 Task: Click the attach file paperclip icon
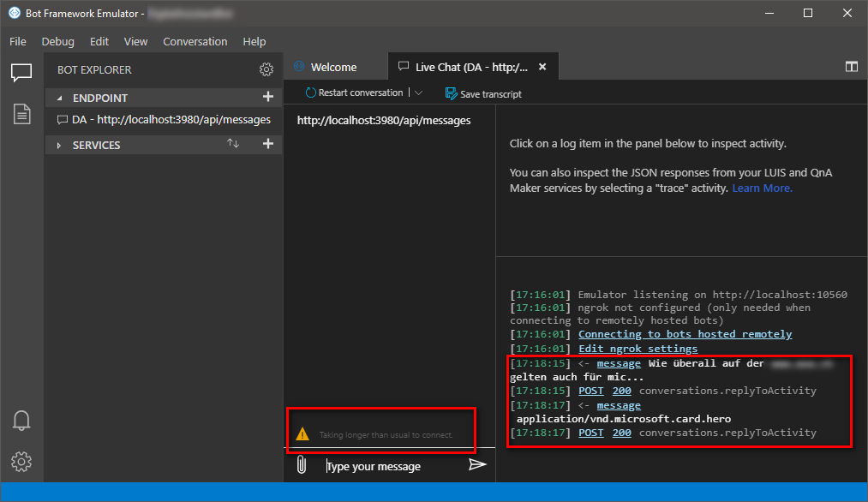(x=301, y=464)
